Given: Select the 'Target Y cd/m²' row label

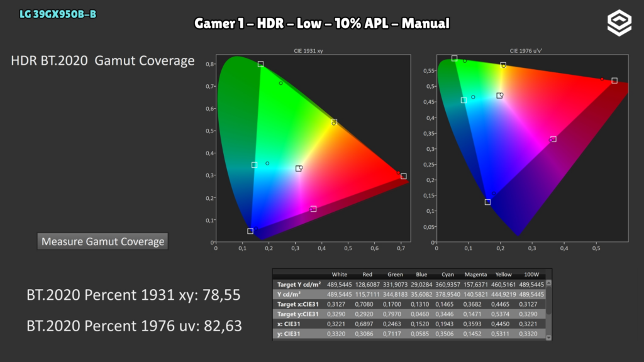Looking at the screenshot, I should pos(299,285).
